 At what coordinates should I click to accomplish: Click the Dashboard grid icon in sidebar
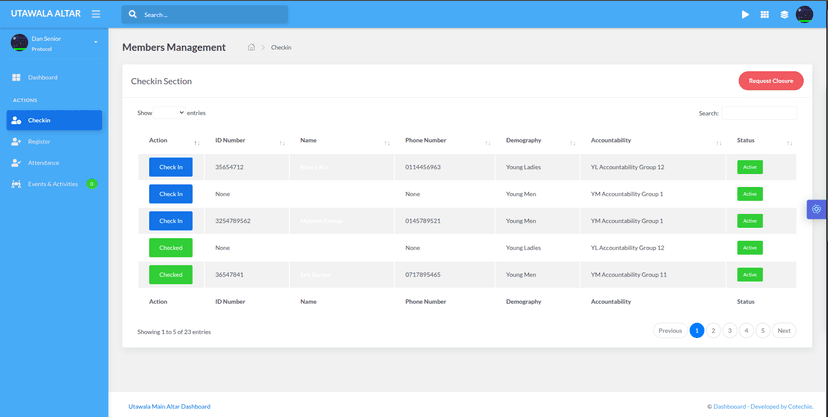[16, 77]
